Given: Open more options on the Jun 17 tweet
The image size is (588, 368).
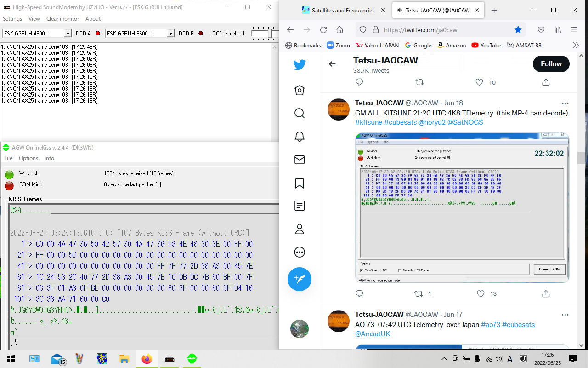Looking at the screenshot, I should (565, 315).
